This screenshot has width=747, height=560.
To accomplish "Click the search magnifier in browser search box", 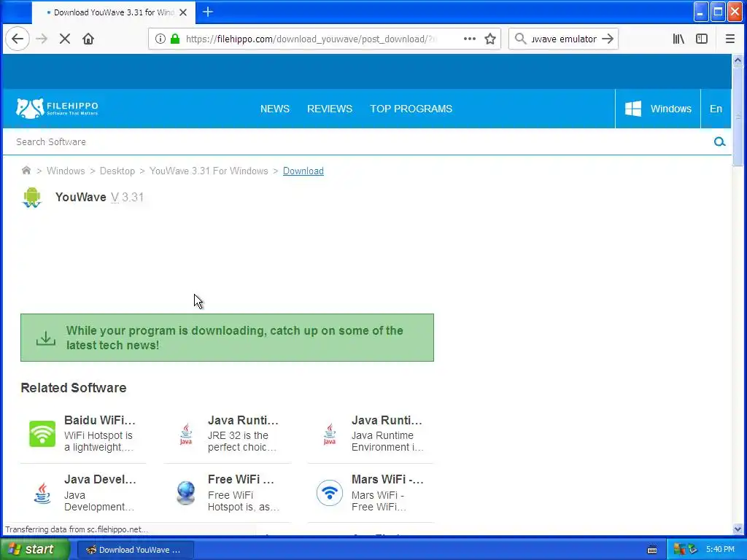I will click(x=521, y=39).
